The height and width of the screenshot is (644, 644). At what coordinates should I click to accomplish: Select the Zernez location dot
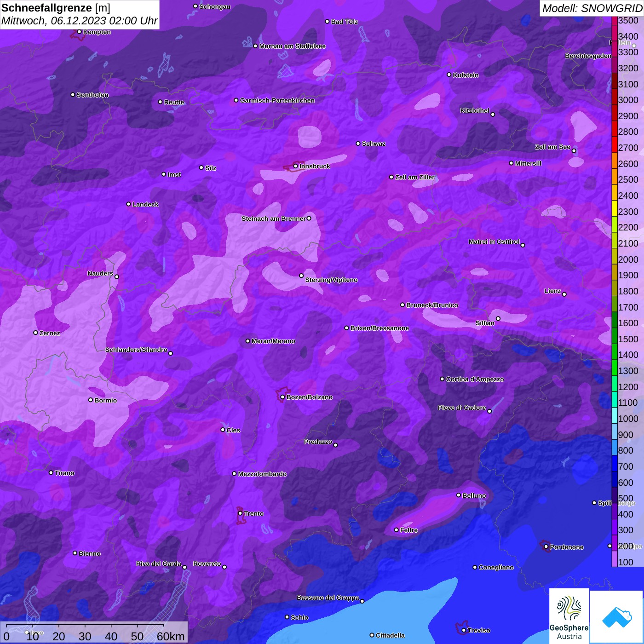click(35, 333)
